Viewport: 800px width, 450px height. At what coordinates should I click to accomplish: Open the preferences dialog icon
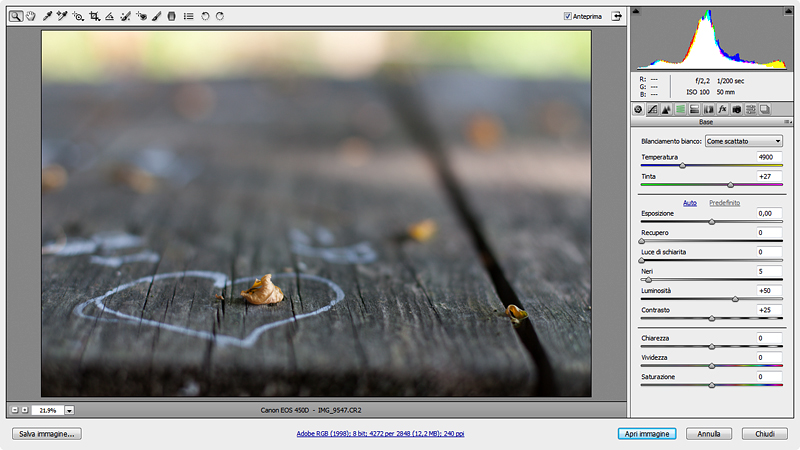pos(189,17)
